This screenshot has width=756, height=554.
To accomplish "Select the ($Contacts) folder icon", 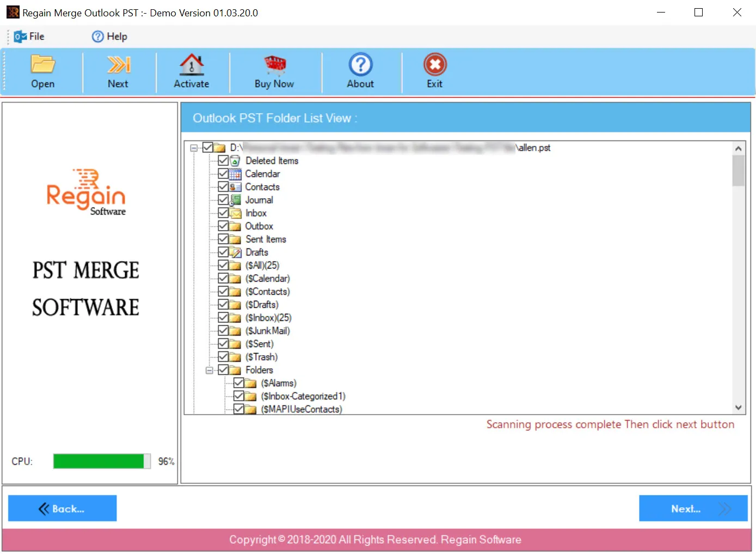I will click(235, 291).
